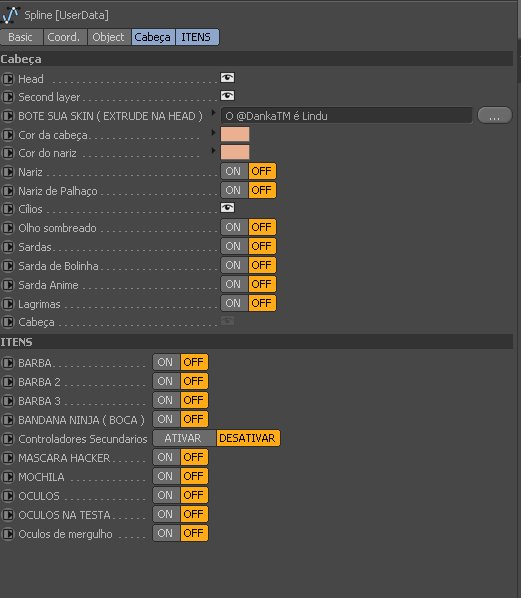The height and width of the screenshot is (598, 521).
Task: Set Nariz de Palhaço to OFF
Action: pyautogui.click(x=262, y=190)
